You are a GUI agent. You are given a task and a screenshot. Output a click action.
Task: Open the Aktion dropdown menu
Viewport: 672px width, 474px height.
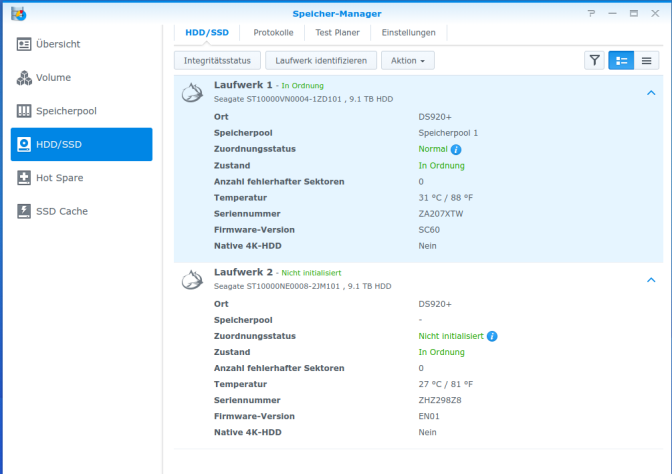[x=408, y=60]
